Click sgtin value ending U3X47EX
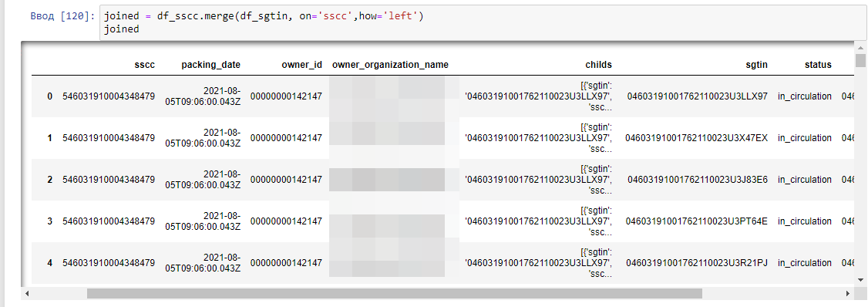 696,138
